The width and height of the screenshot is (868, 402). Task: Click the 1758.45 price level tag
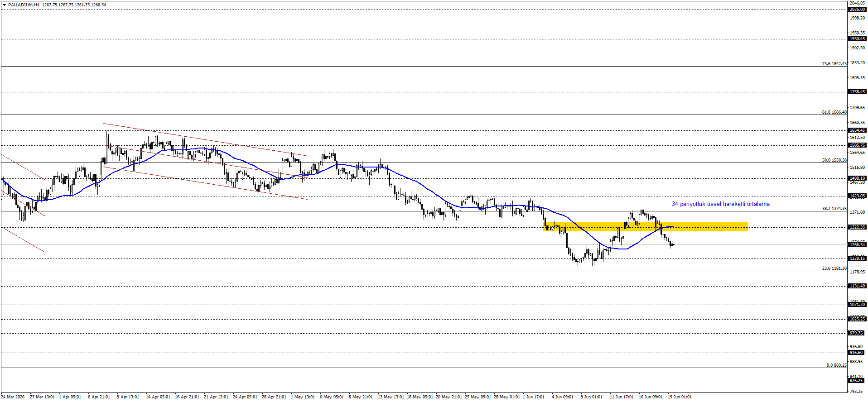tap(857, 92)
